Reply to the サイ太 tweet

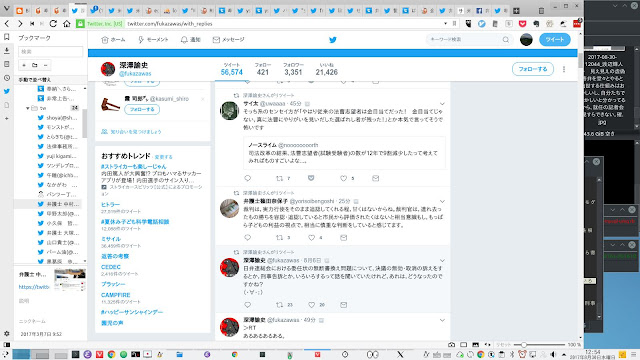click(247, 178)
